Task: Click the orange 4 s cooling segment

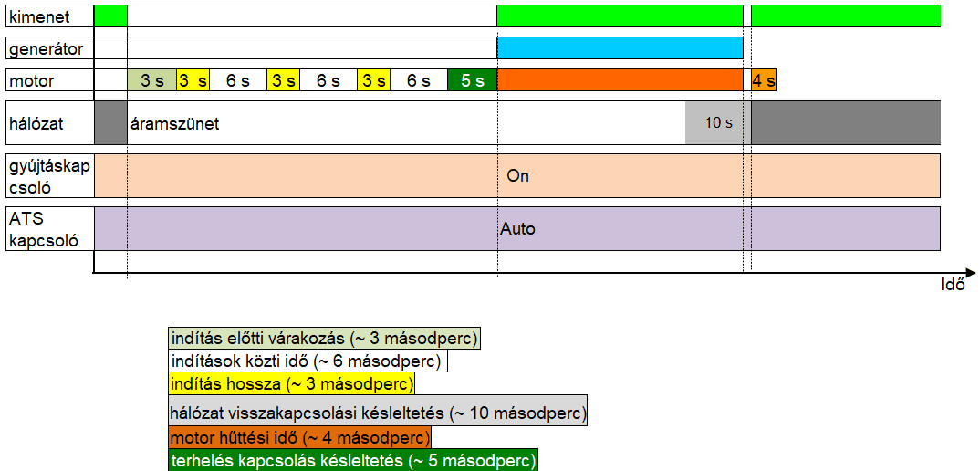Action: 764,80
